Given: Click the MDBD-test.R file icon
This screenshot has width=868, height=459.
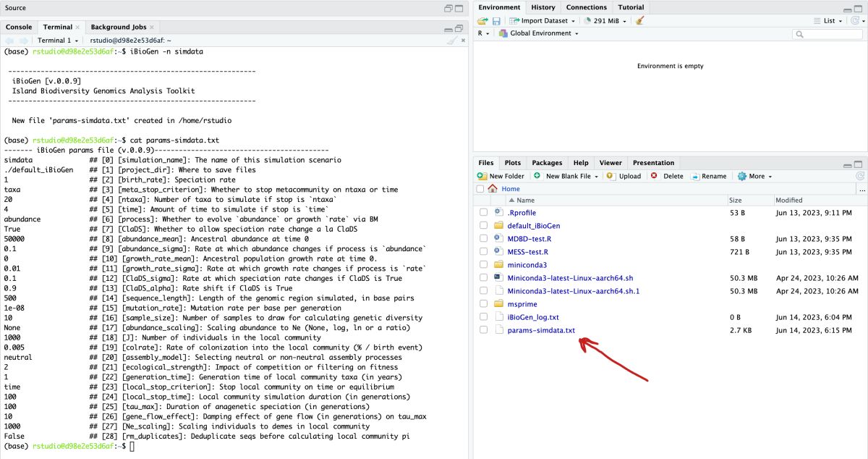Looking at the screenshot, I should 498,238.
